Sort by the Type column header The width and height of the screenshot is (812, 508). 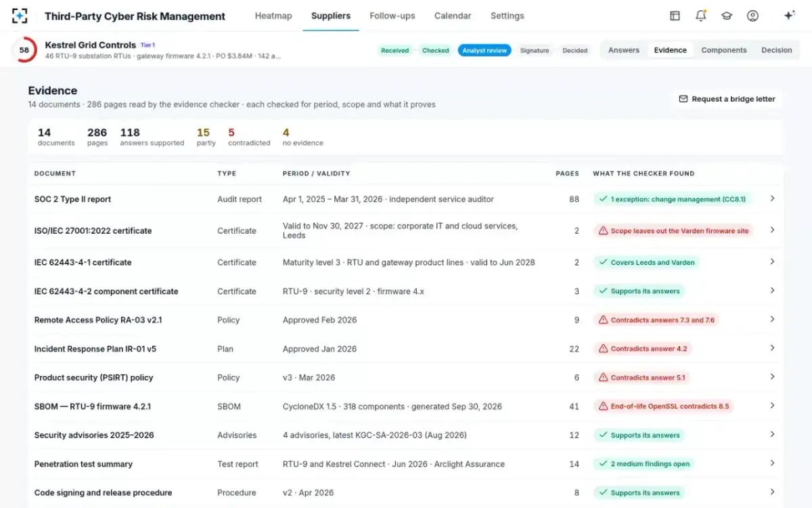[227, 173]
